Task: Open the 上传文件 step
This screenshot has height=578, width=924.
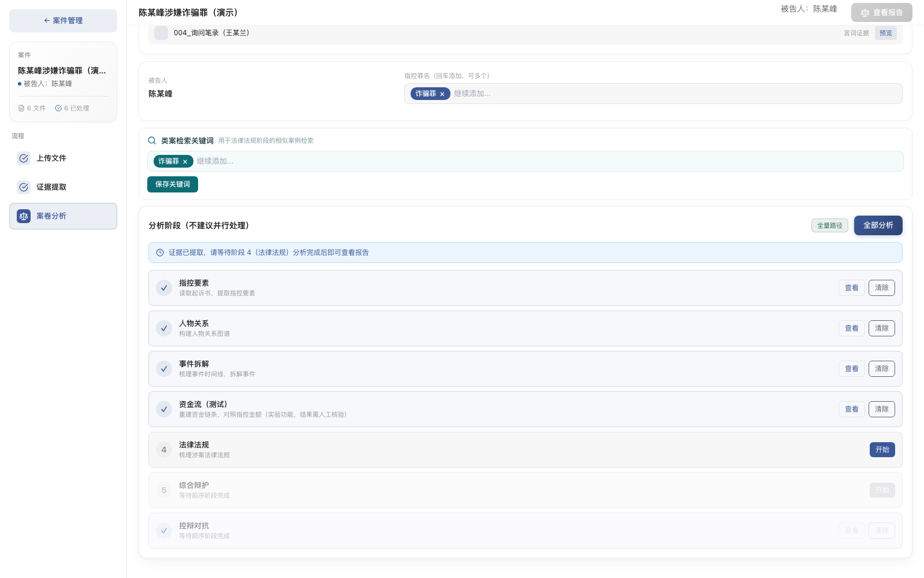Action: tap(63, 158)
